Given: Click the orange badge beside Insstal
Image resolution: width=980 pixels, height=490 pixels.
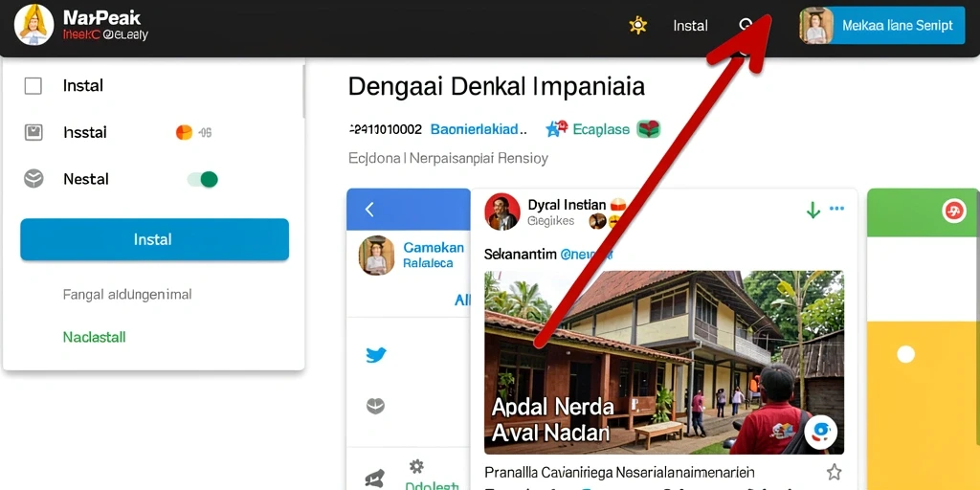Looking at the screenshot, I should [x=184, y=132].
